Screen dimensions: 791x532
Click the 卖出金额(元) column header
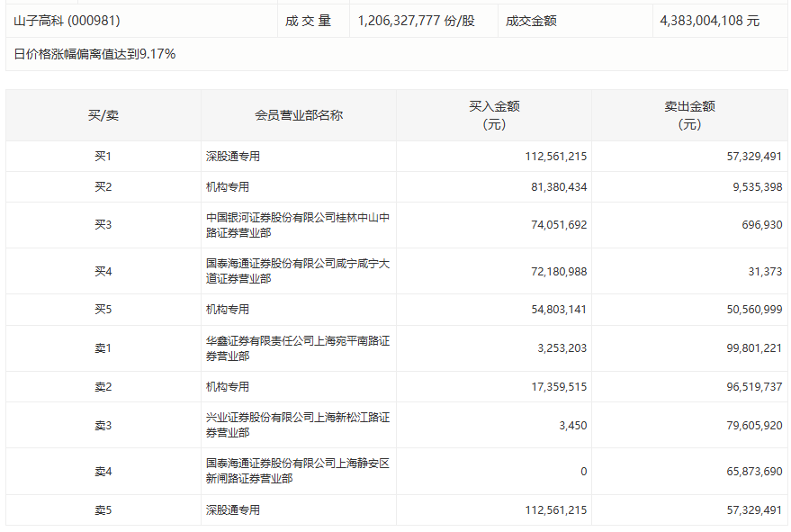point(689,115)
